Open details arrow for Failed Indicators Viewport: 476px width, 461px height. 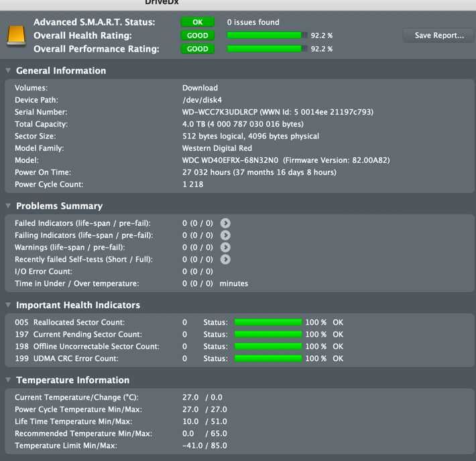click(225, 223)
